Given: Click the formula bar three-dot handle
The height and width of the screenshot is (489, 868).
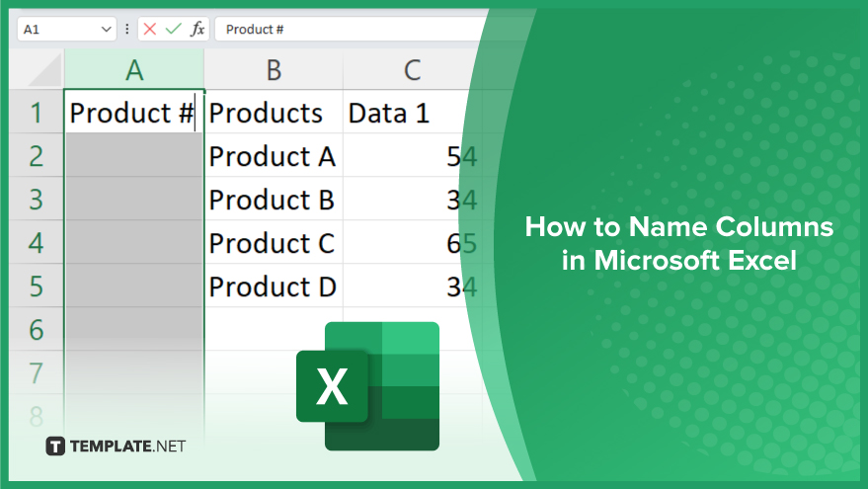Looking at the screenshot, I should pyautogui.click(x=127, y=30).
